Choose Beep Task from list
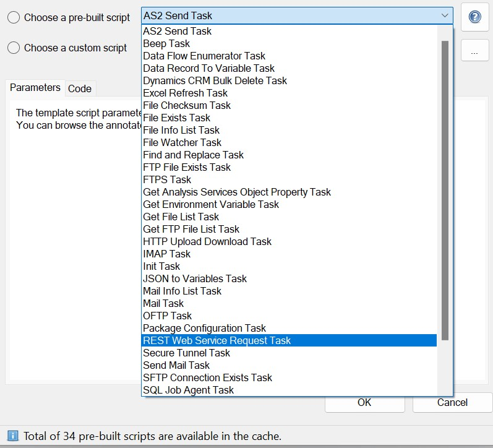 pos(289,43)
